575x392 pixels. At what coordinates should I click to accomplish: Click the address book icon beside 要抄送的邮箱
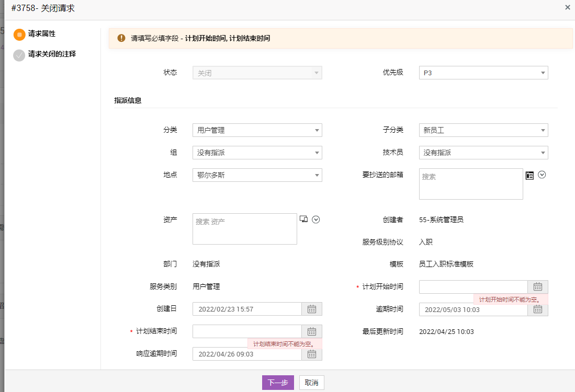click(529, 175)
